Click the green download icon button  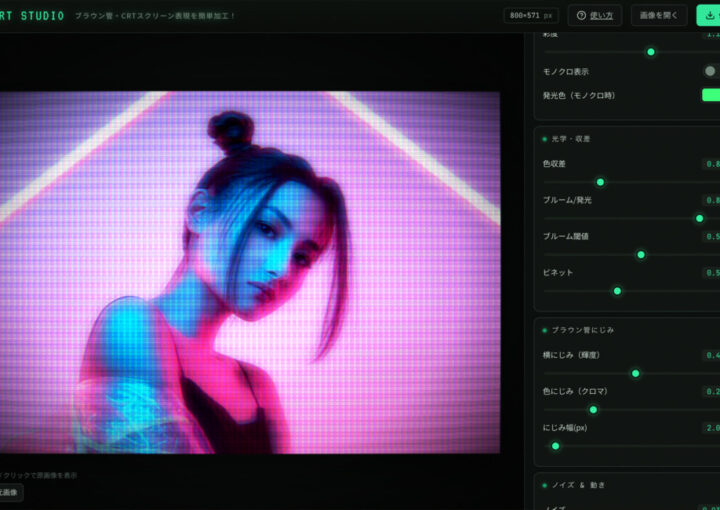point(709,16)
